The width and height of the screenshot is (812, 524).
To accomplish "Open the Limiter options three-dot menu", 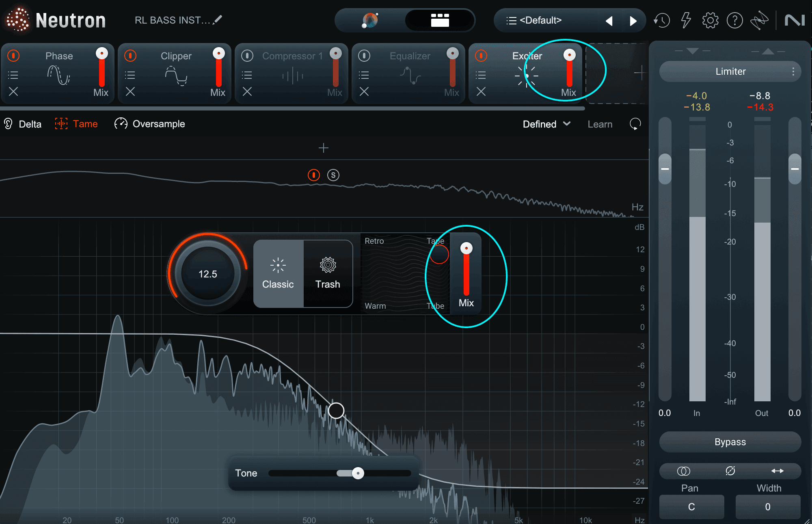I will pos(793,71).
